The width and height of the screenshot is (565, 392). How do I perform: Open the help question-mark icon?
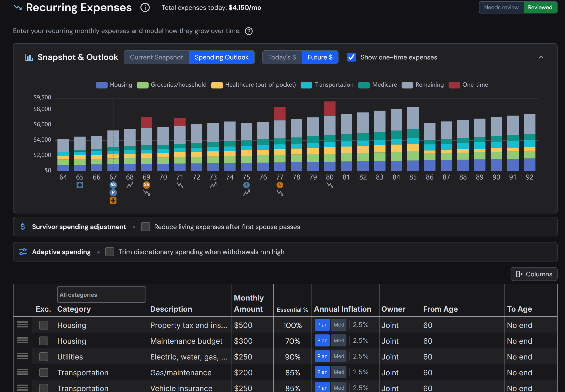pos(249,31)
